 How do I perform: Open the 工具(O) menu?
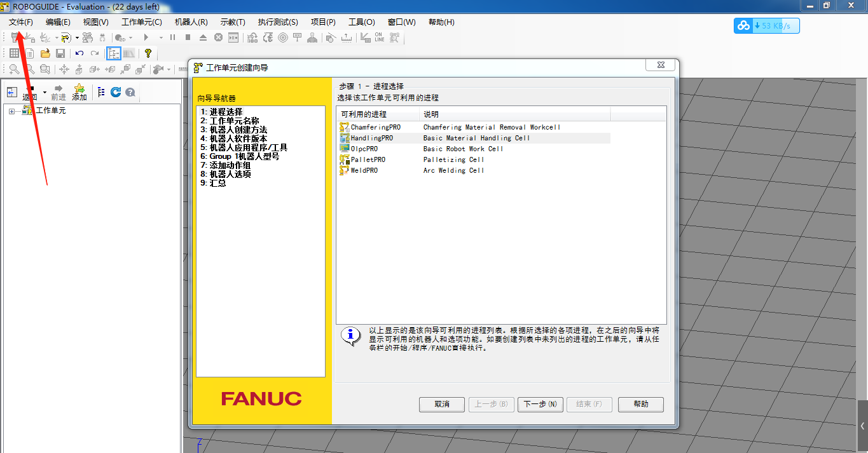tap(362, 22)
